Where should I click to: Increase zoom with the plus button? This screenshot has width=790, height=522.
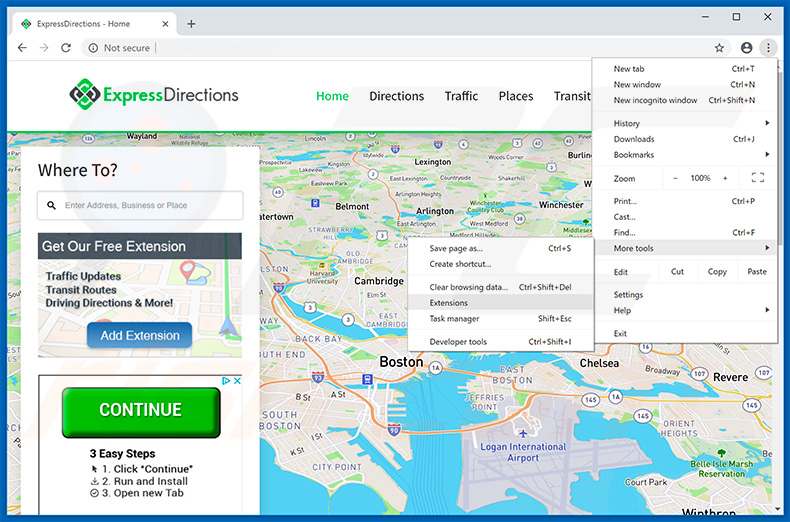click(x=725, y=178)
